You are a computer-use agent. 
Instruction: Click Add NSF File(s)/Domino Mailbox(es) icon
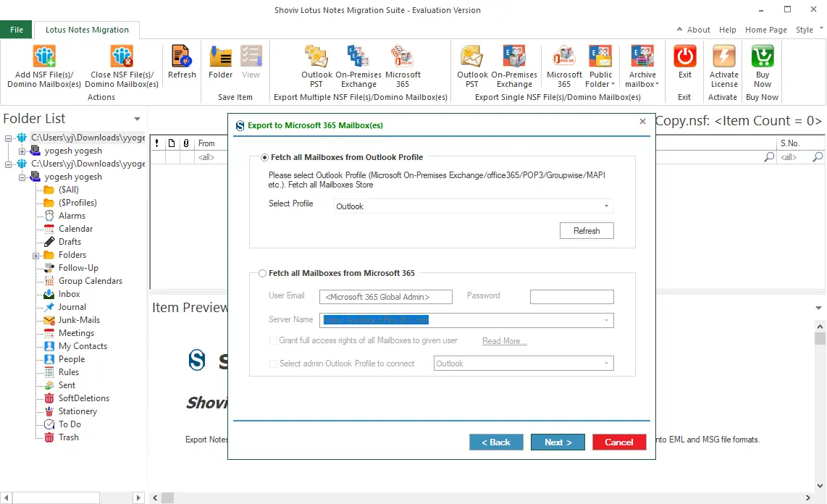click(x=44, y=56)
